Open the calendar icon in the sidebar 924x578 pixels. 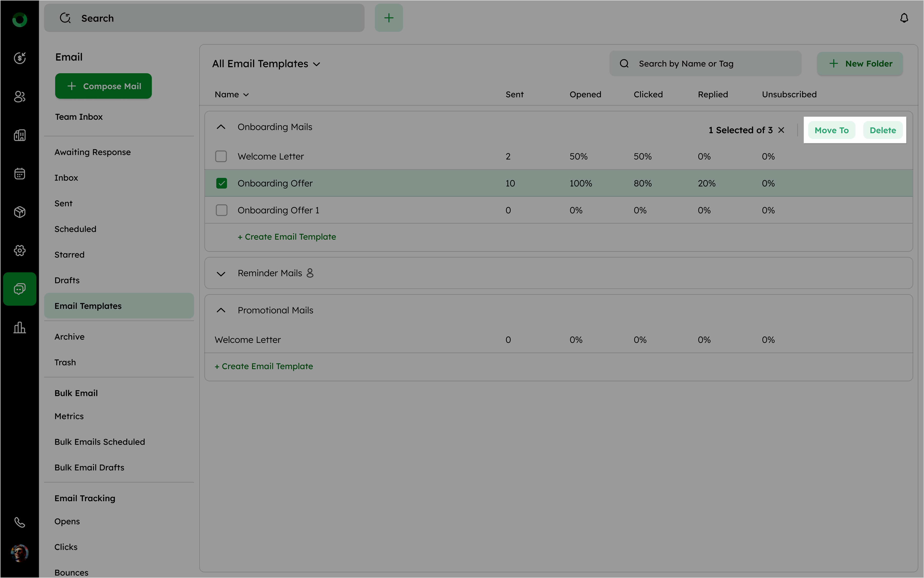(x=20, y=174)
